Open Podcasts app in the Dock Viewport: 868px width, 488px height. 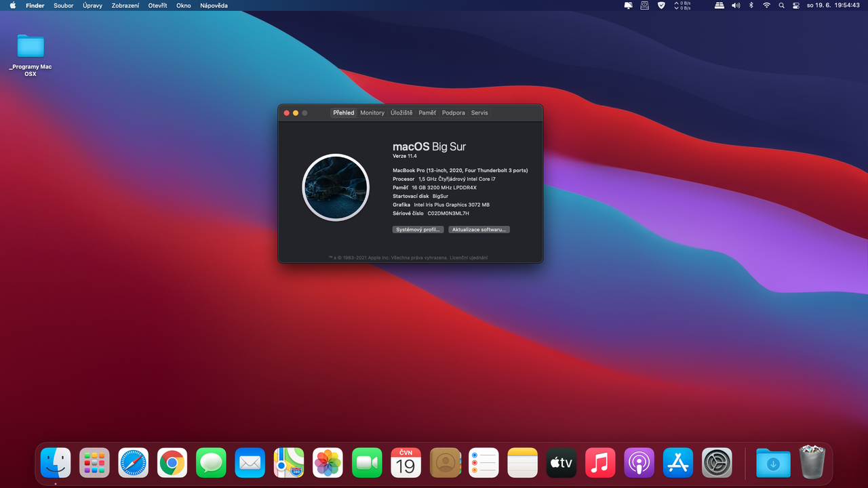click(x=639, y=463)
